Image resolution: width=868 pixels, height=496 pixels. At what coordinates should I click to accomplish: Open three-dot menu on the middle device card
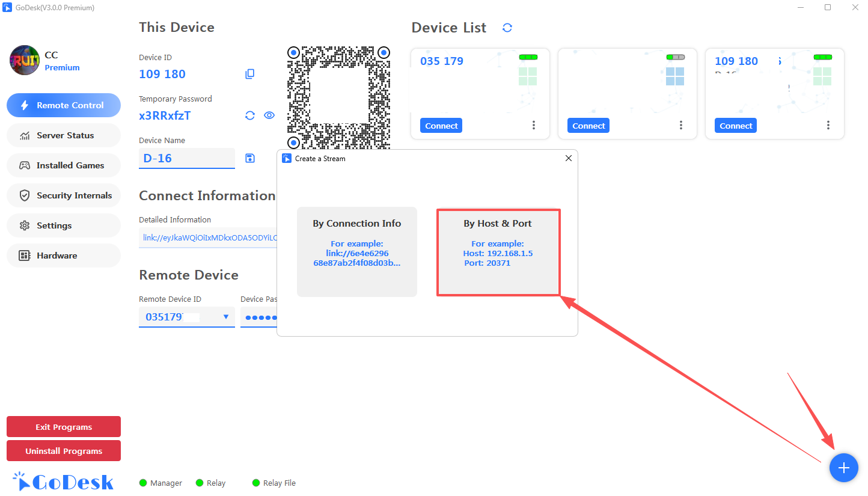coord(681,125)
